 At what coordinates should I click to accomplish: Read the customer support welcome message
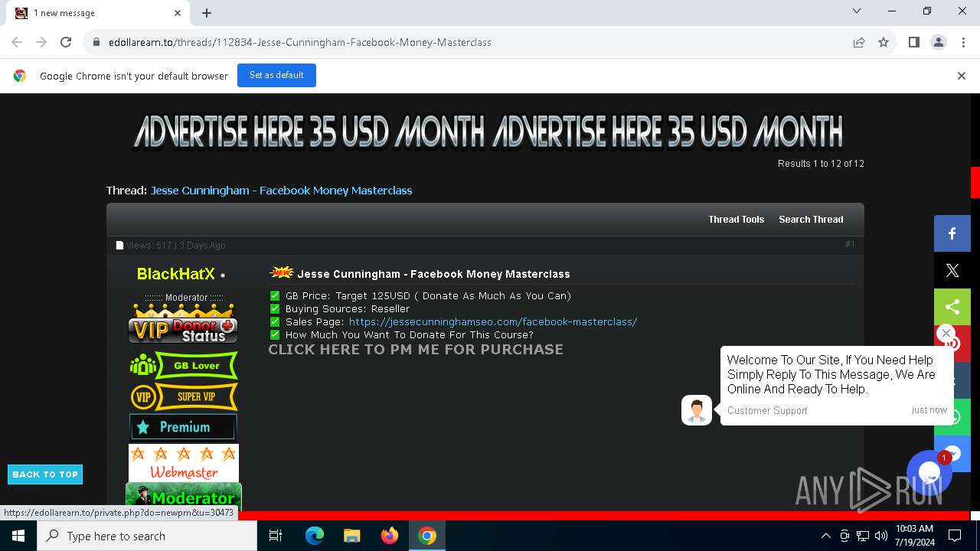pyautogui.click(x=831, y=374)
